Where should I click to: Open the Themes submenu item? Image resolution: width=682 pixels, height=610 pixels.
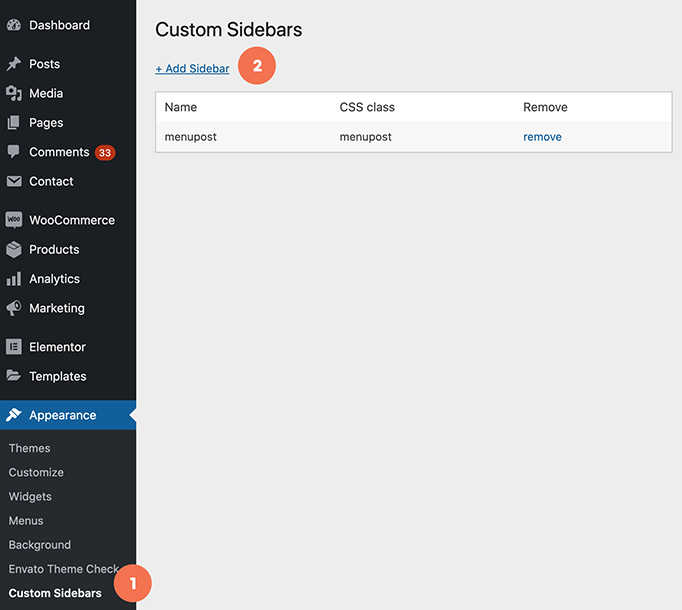pos(29,448)
